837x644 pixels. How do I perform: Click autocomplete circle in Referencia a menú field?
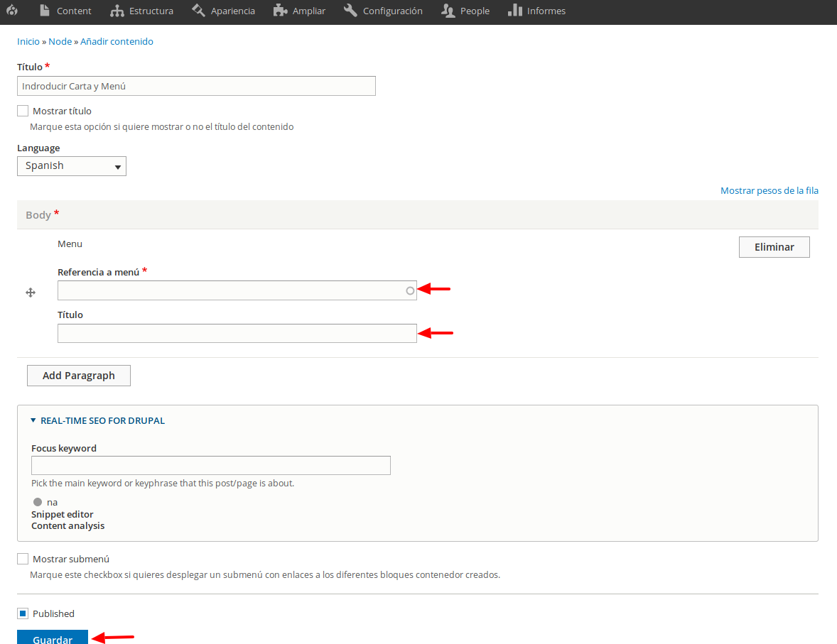pyautogui.click(x=410, y=291)
